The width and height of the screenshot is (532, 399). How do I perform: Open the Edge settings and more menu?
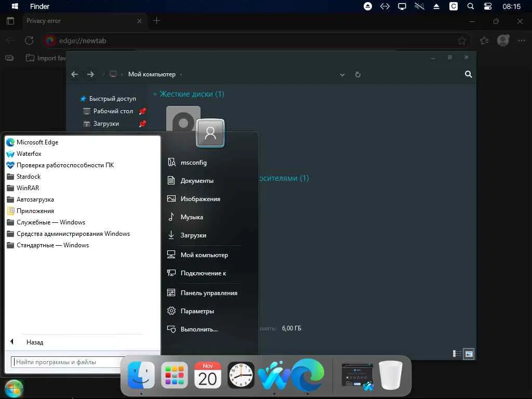[522, 41]
